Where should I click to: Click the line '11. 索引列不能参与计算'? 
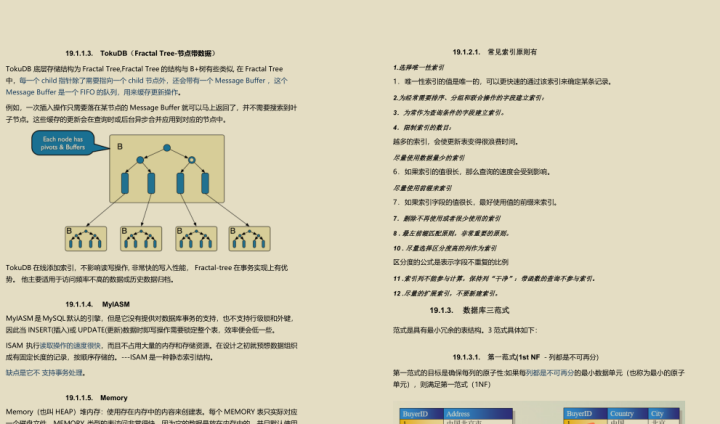pyautogui.click(x=494, y=278)
